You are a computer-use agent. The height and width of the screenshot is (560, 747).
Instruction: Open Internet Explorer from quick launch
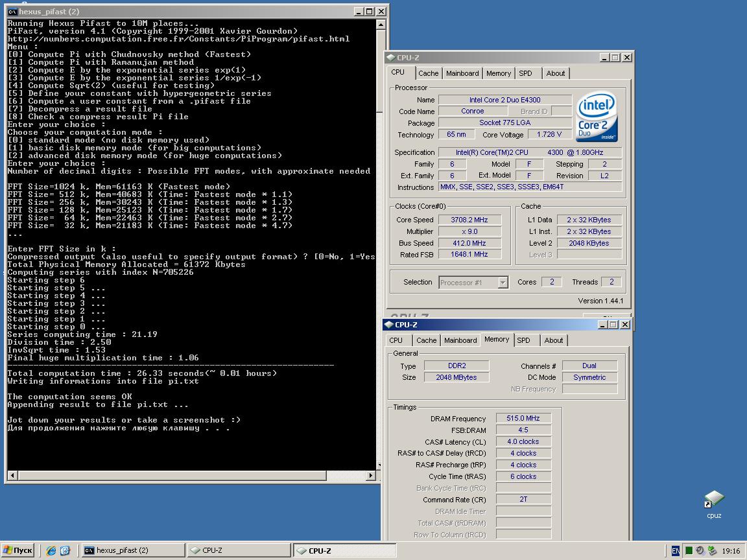[51, 550]
